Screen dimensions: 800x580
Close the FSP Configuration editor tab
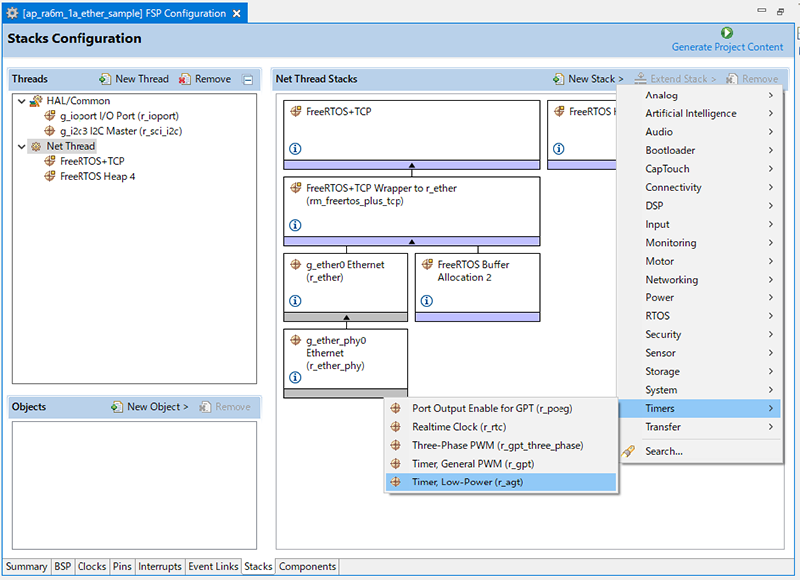(237, 14)
